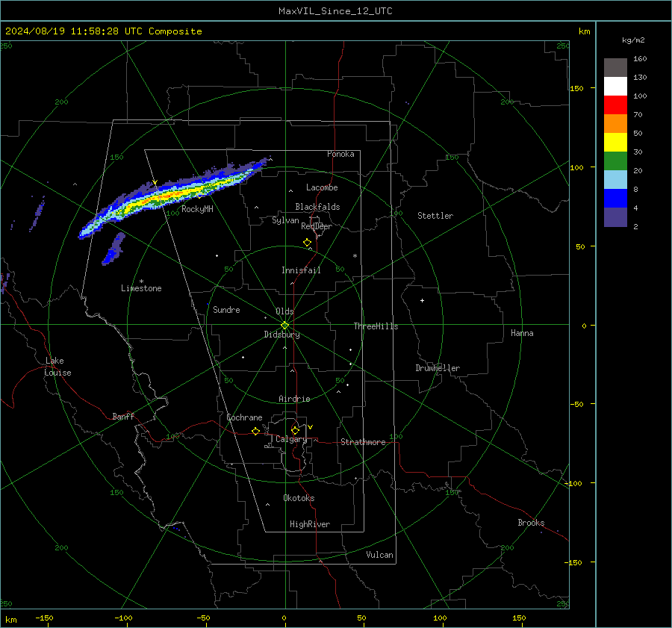
Task: Click the Drumheller town label
Action: tap(438, 368)
